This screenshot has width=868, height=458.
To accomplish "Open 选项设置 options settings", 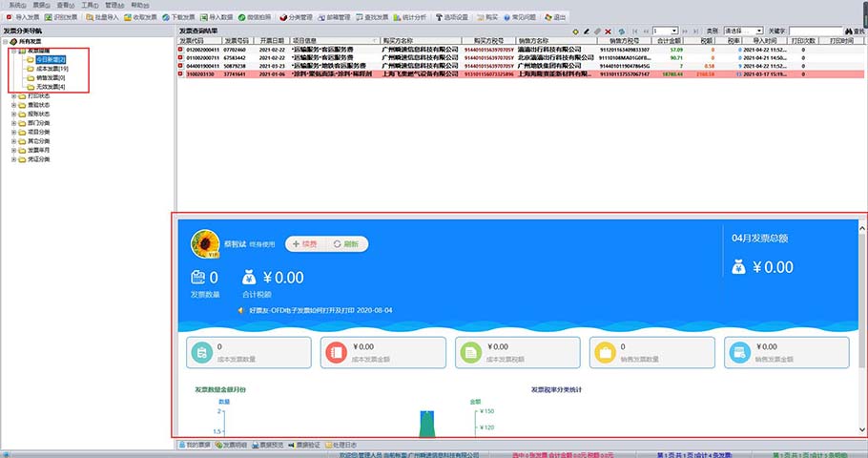I will [450, 17].
